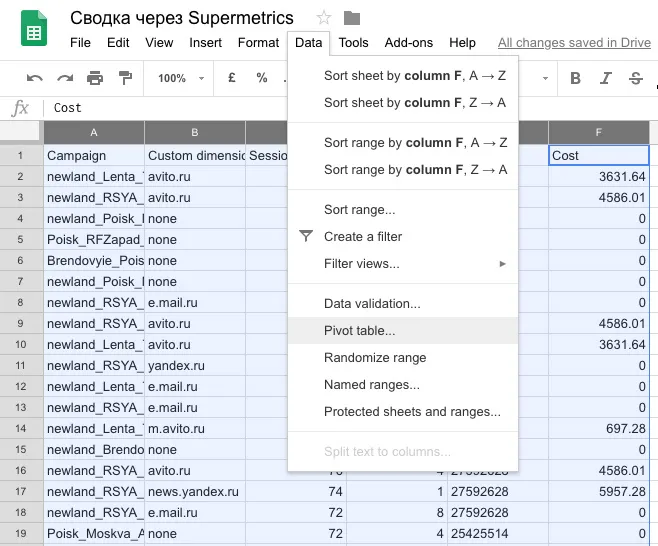This screenshot has height=546, width=658.
Task: Select row 19 header
Action: click(21, 533)
